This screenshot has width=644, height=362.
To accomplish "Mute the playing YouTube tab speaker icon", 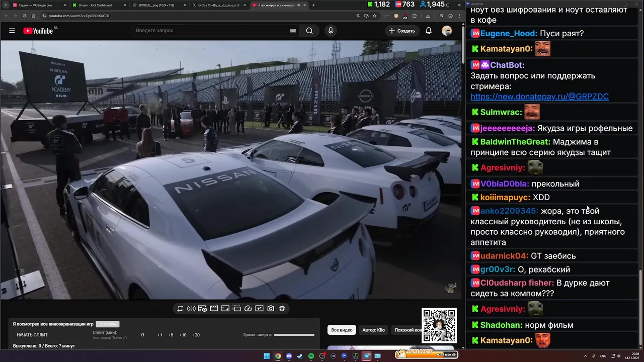I will [x=299, y=5].
